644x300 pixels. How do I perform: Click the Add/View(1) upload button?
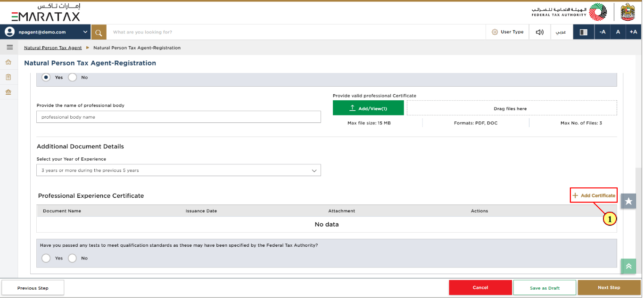(x=368, y=108)
